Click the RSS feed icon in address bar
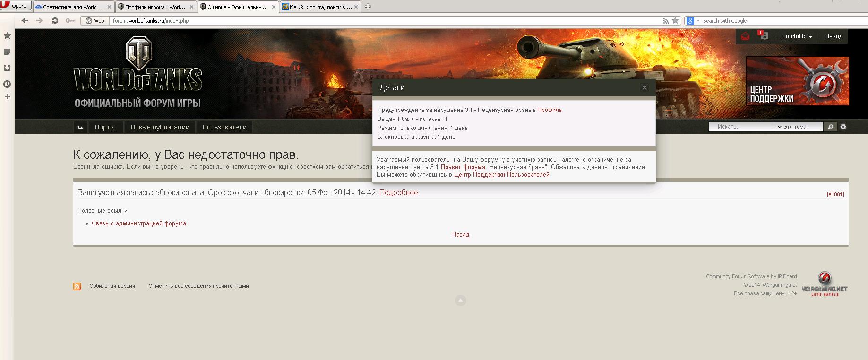868x360 pixels. click(x=666, y=21)
